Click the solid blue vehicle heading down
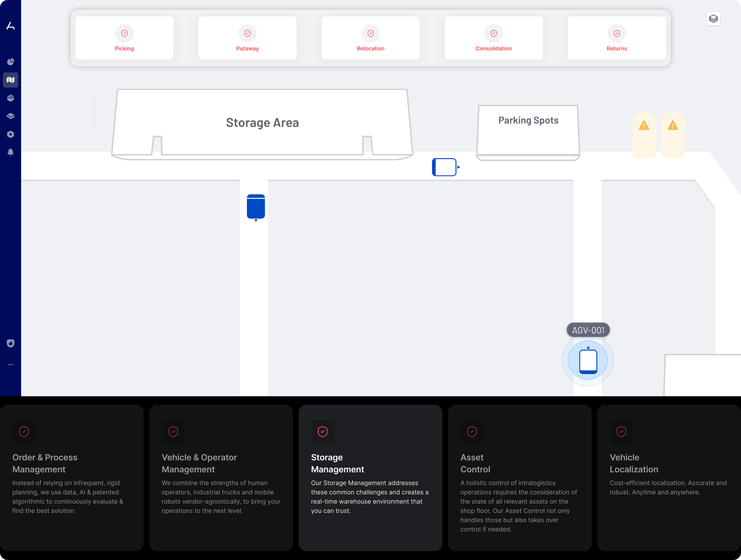This screenshot has height=560, width=741. point(256,207)
